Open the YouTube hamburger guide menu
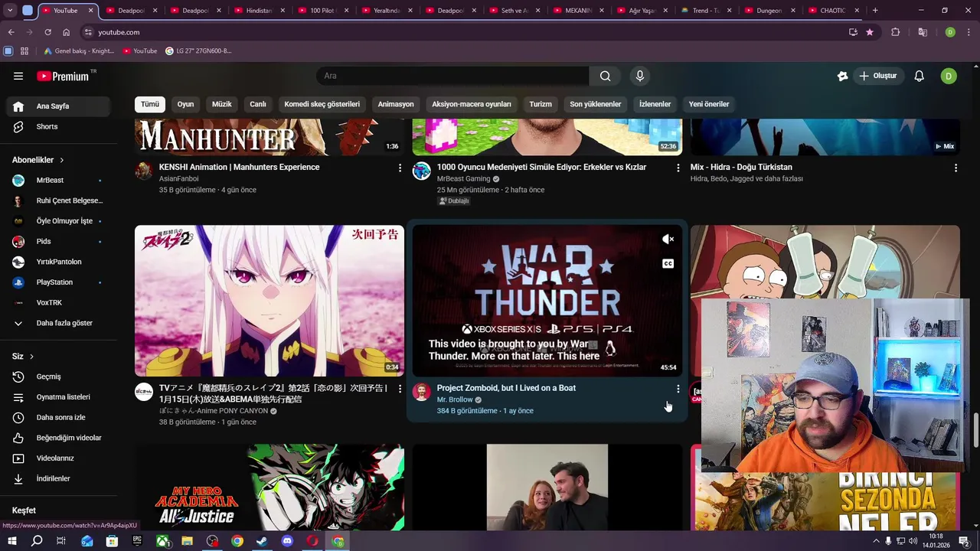 click(x=18, y=76)
